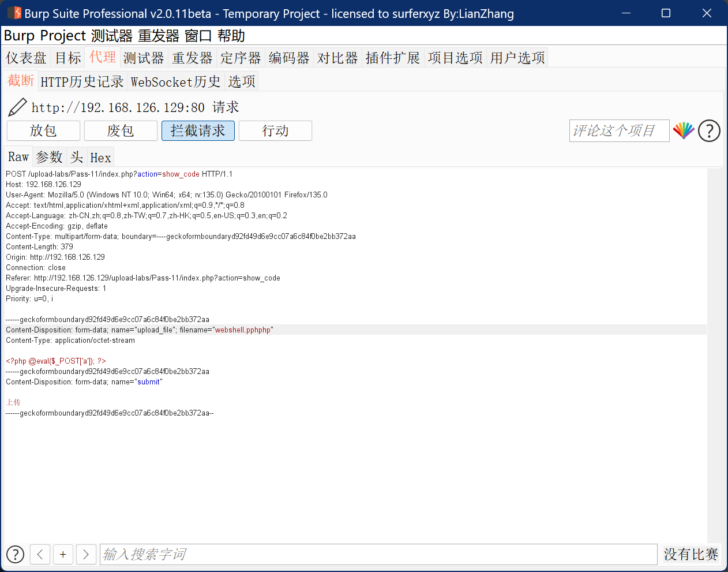
Task: Click the 输入搜索字词 search field
Action: (x=378, y=554)
